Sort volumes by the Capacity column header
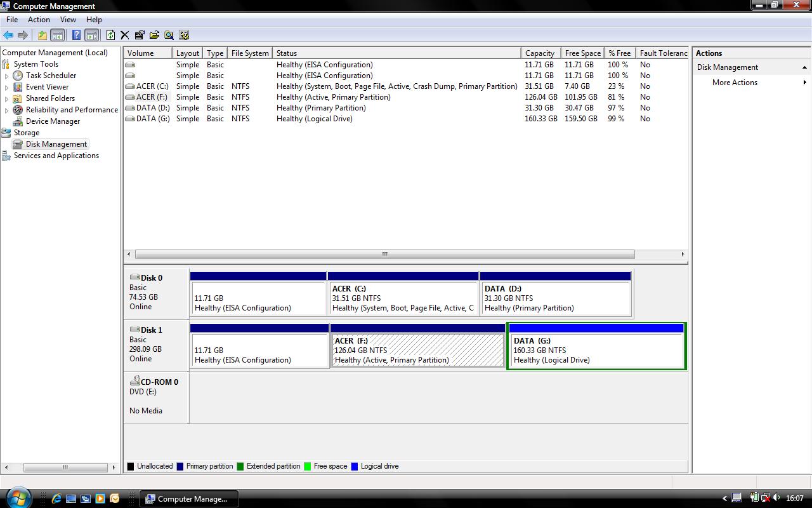The height and width of the screenshot is (508, 812). pyautogui.click(x=540, y=53)
